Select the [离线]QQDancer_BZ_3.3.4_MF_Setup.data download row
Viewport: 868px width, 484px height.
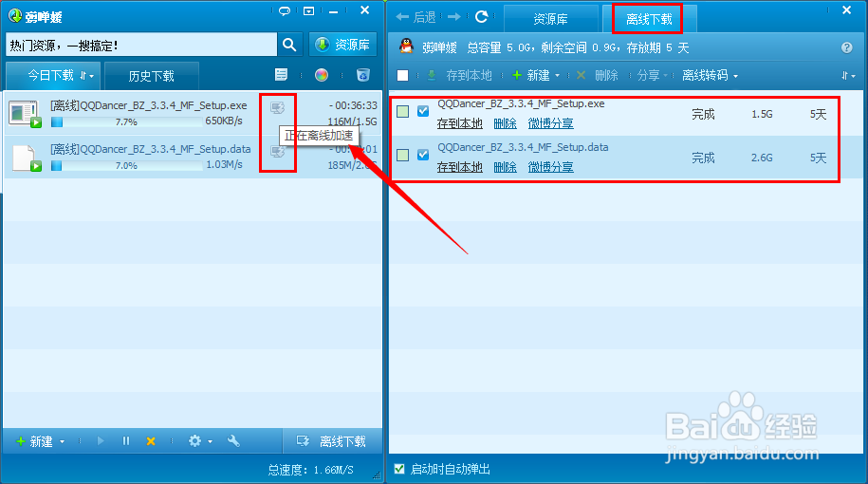click(x=193, y=157)
